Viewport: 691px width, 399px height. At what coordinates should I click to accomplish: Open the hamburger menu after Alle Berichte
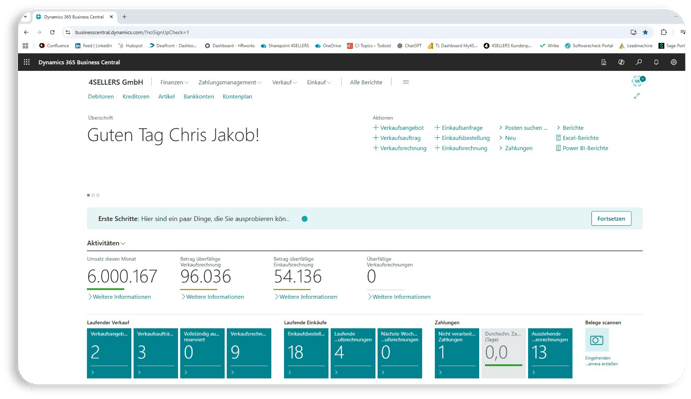tap(406, 82)
